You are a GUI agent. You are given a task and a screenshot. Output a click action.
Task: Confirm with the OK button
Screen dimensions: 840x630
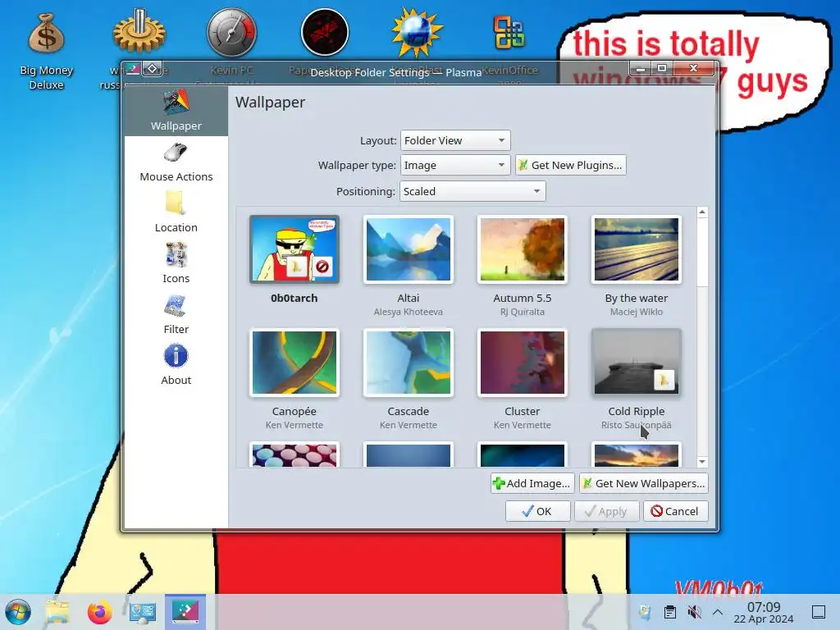click(537, 511)
